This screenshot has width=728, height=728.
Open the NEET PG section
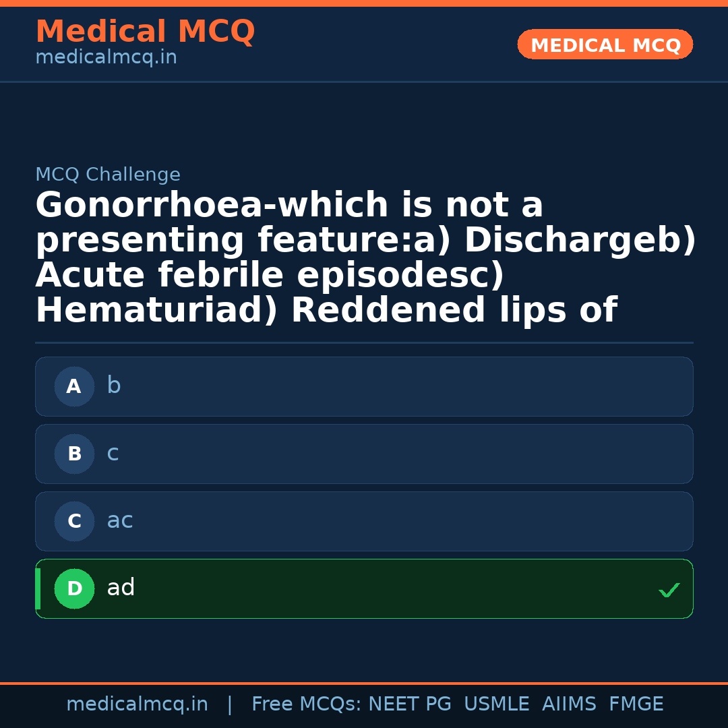[409, 704]
